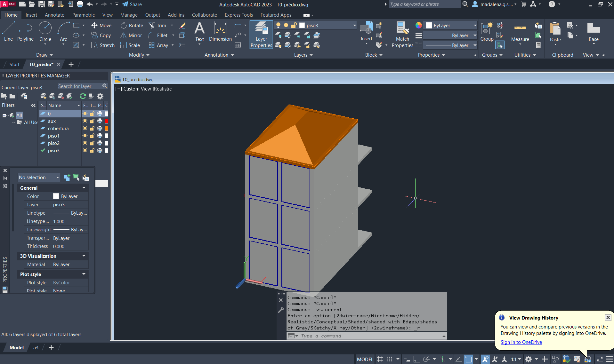Viewport: 614px width, 364px height.
Task: Click the Sign in to OneDrive link
Action: pyautogui.click(x=521, y=342)
